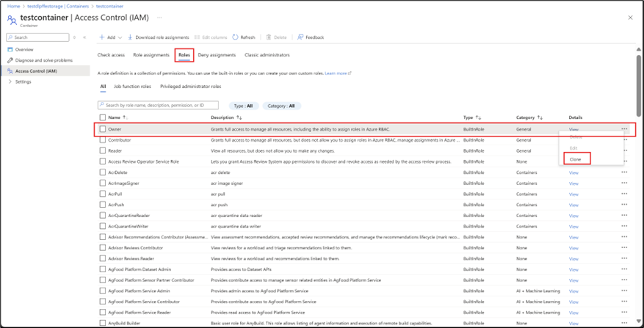Click View link for AnyBuild Builder
The image size is (644, 328).
coord(574,324)
